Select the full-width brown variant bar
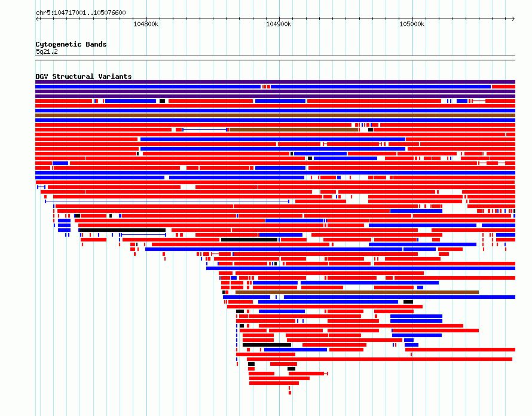 (x=275, y=115)
